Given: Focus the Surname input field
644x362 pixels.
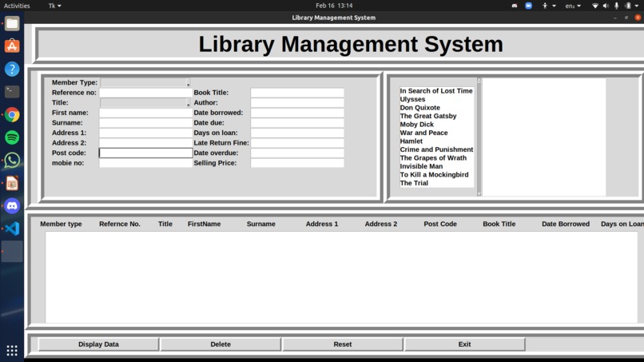Looking at the screenshot, I should pyautogui.click(x=145, y=122).
